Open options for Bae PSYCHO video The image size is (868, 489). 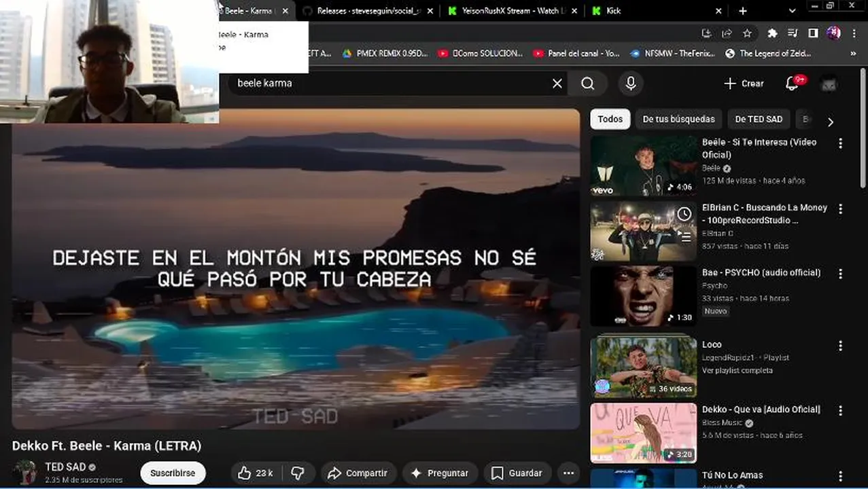[x=841, y=274]
